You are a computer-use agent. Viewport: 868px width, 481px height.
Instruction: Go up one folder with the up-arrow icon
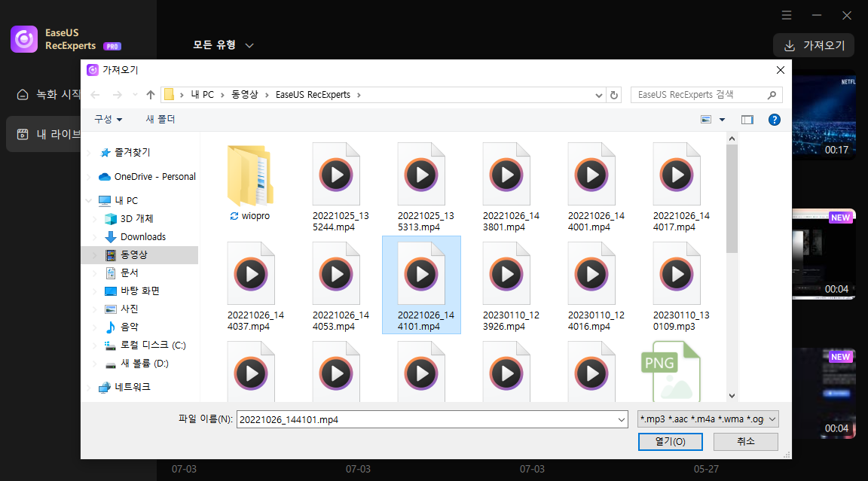point(150,94)
